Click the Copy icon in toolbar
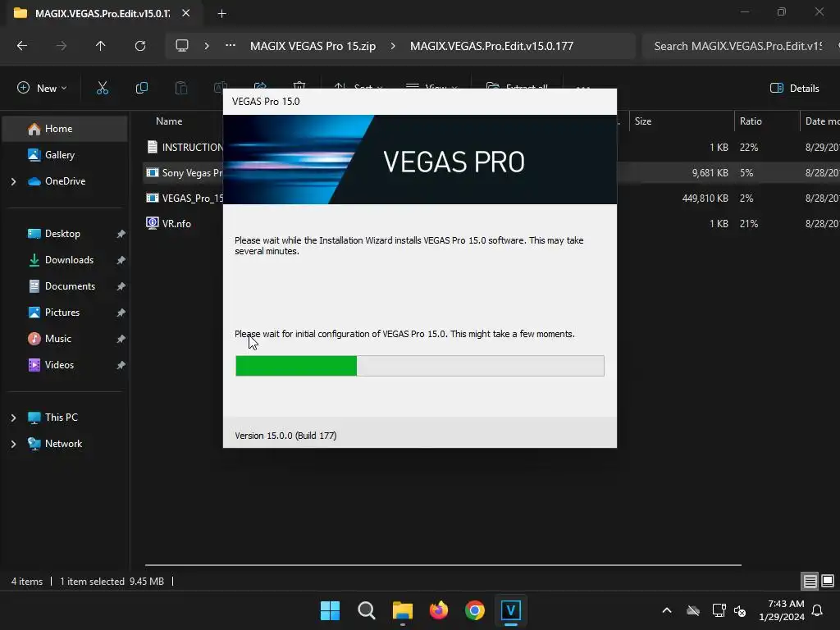The height and width of the screenshot is (630, 840). click(x=141, y=88)
